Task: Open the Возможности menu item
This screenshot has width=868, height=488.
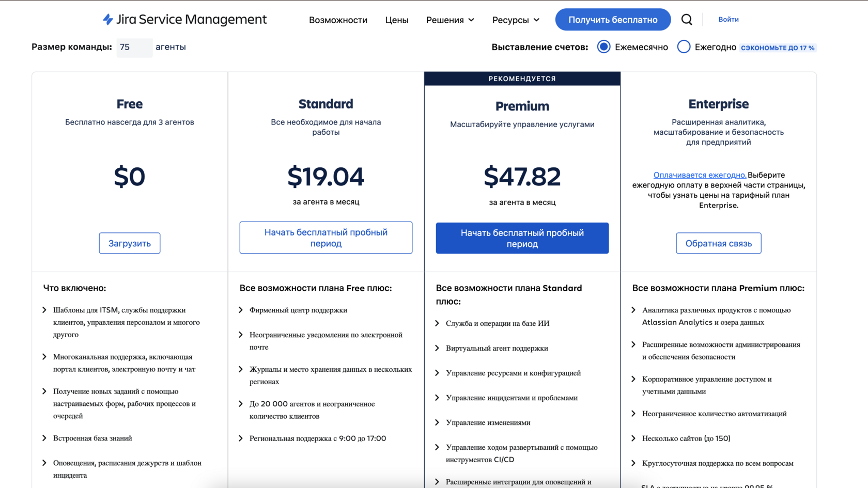Action: point(338,20)
